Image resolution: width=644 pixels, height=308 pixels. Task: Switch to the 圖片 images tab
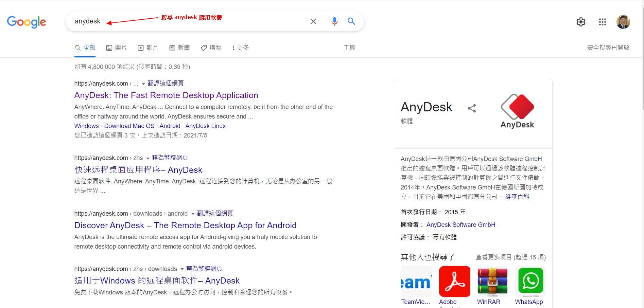pos(117,48)
